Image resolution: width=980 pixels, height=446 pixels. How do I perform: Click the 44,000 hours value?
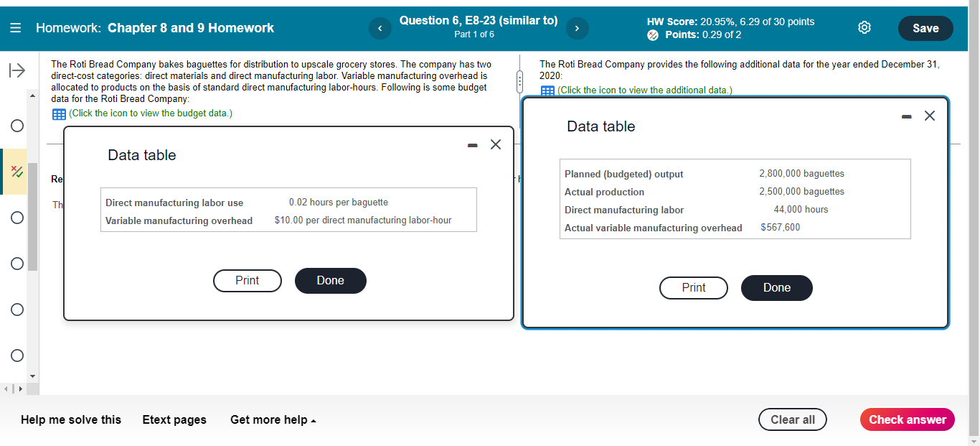pos(801,210)
